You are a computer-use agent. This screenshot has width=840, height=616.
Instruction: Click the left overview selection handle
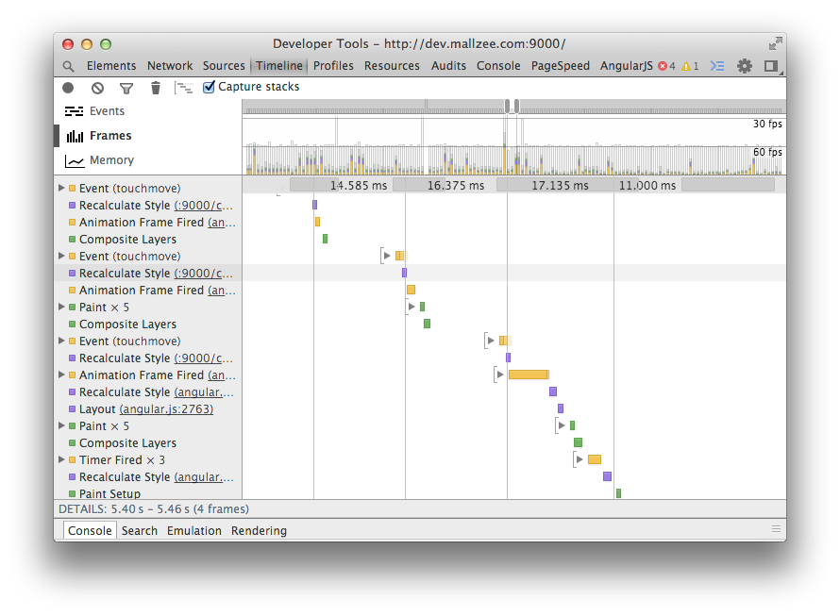point(507,106)
